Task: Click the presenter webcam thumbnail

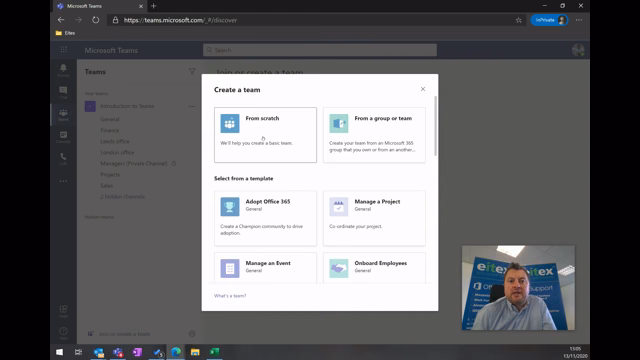Action: pos(518,288)
